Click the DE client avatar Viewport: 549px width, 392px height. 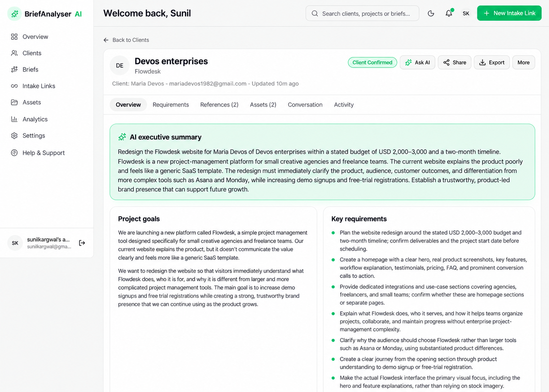[119, 65]
